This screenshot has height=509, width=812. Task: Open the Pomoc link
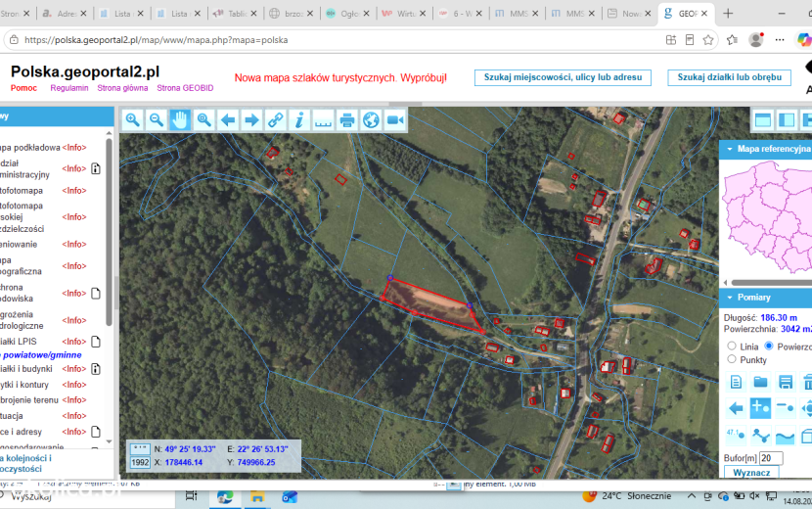[23, 88]
